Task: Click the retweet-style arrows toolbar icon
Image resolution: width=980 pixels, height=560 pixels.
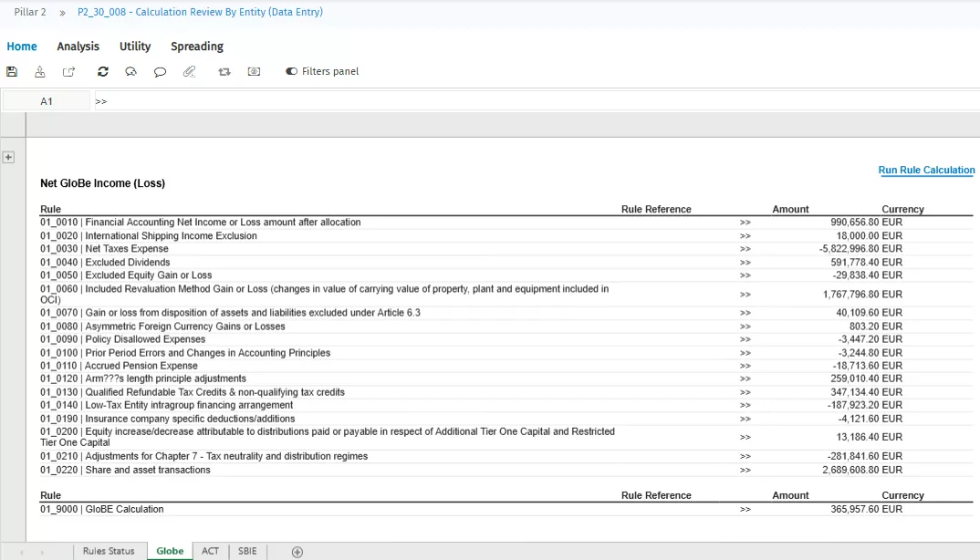Action: [224, 72]
